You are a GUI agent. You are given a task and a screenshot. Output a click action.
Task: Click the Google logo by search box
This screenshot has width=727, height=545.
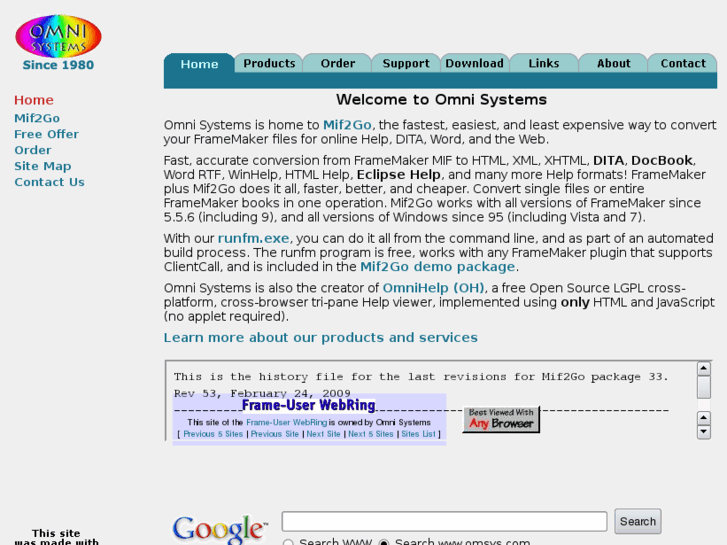tap(220, 529)
